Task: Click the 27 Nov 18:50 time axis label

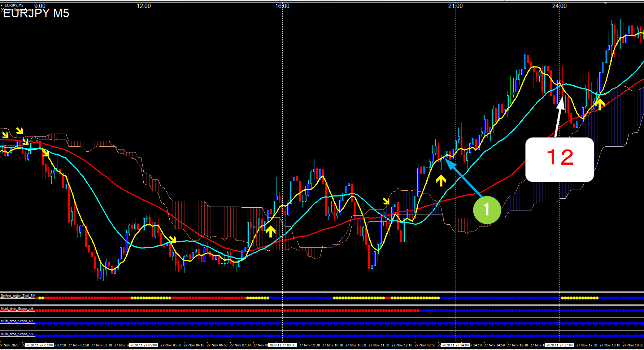Action: pos(633,345)
